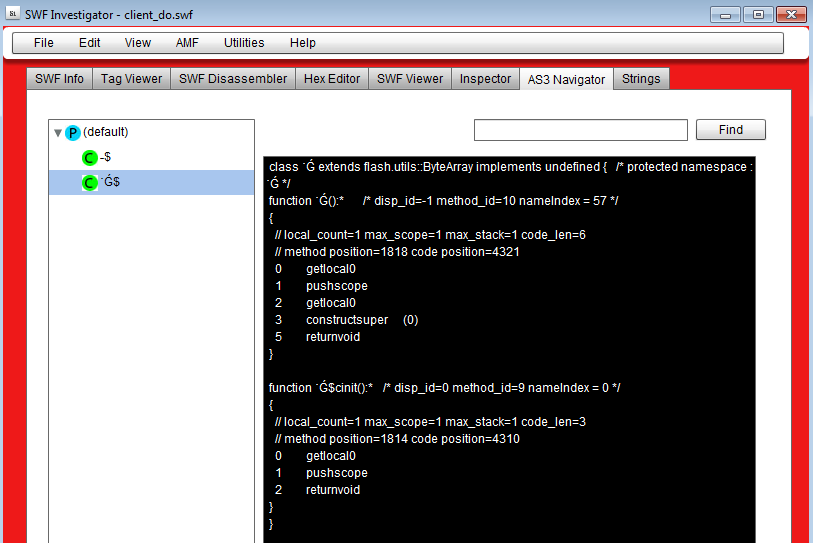Screen dimensions: 813x543
Task: Click the green class icon of highlighted Ǵ$ item
Action: click(90, 183)
